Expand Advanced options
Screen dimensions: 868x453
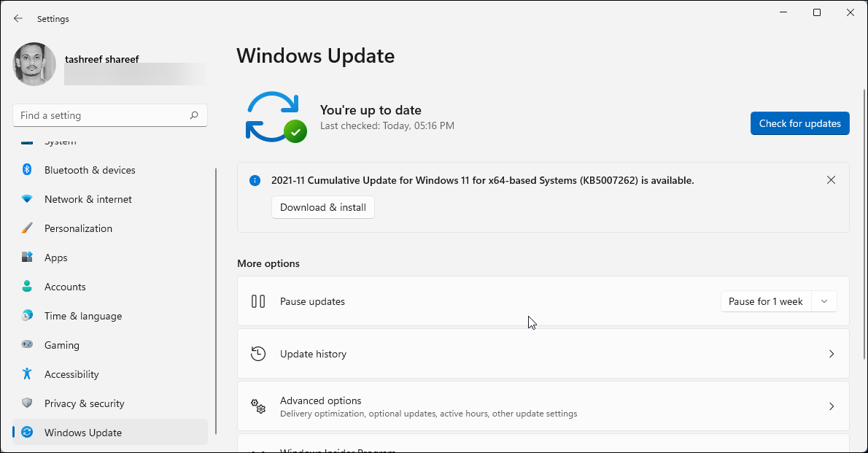point(543,406)
